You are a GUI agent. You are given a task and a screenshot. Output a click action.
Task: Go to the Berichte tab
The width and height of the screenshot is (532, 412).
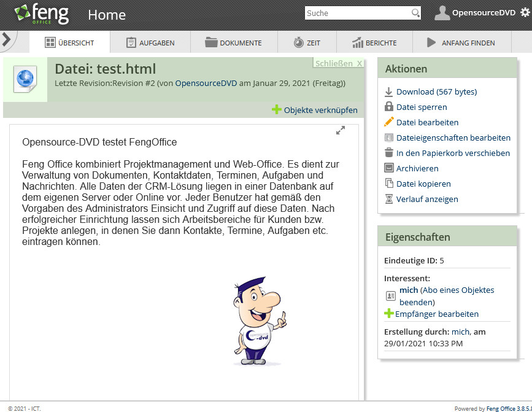pyautogui.click(x=374, y=43)
